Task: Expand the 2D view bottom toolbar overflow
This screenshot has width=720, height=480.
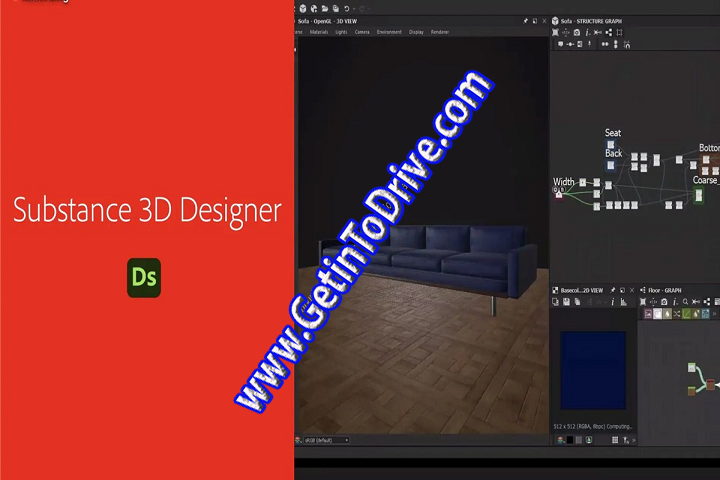Action: [634, 440]
